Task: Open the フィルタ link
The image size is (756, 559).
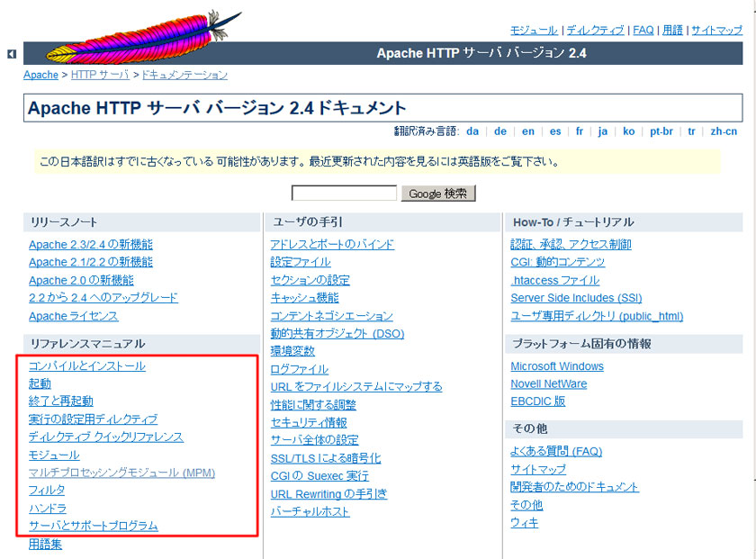Action: click(x=47, y=490)
